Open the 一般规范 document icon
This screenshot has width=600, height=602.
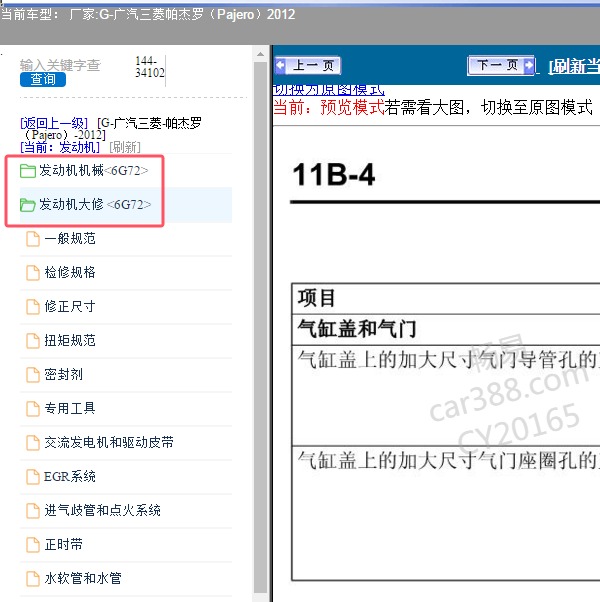point(33,239)
